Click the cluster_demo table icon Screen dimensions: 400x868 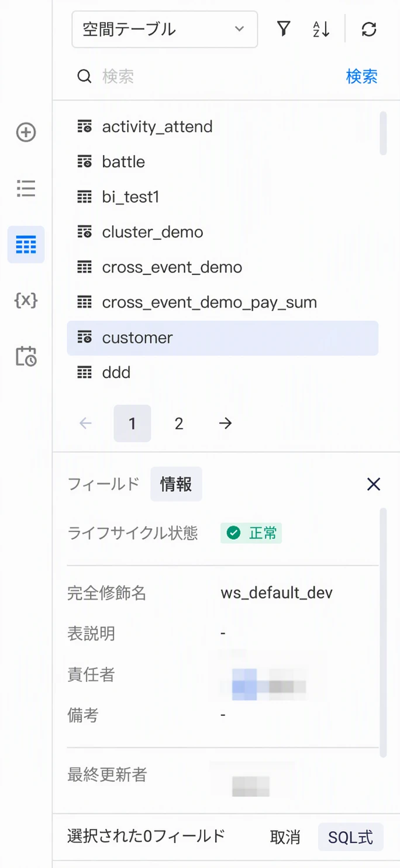pyautogui.click(x=85, y=232)
